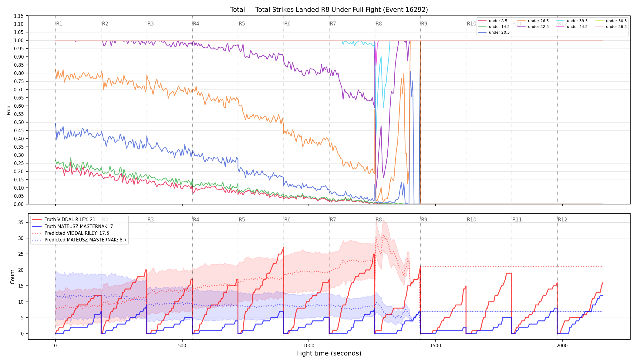Screen dimensions: 637x364
Task: Click the Count axis tick label 5
Action: click(22, 318)
